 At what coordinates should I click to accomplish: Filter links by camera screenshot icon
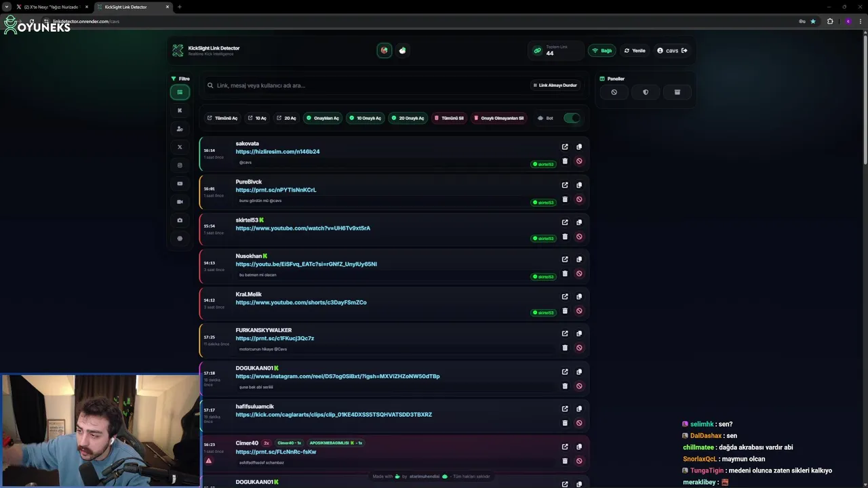point(180,220)
